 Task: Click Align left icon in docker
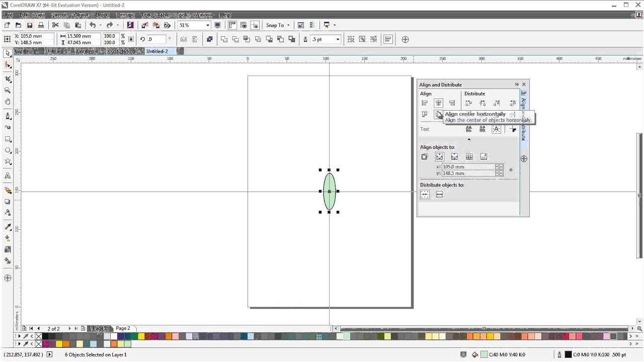[x=425, y=103]
